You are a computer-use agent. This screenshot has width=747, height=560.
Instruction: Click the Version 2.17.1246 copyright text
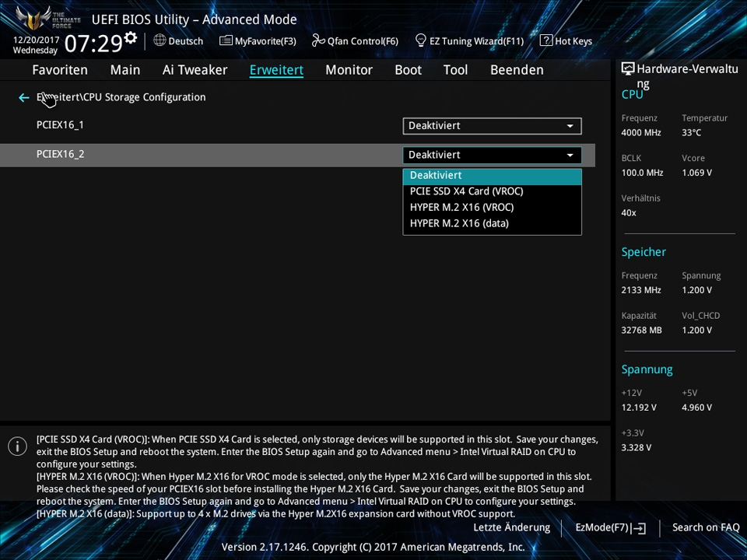tap(373, 547)
